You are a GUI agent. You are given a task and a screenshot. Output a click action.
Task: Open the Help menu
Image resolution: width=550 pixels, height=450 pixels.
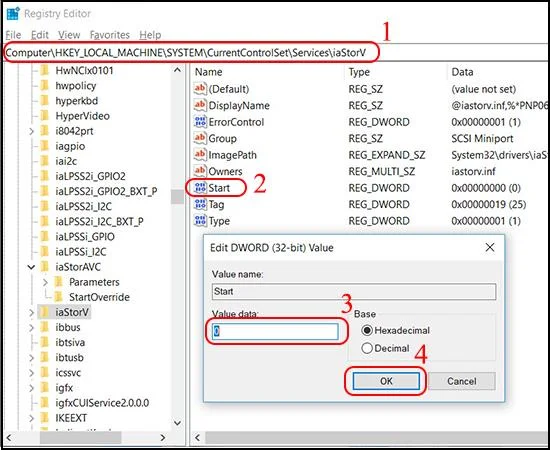click(150, 35)
